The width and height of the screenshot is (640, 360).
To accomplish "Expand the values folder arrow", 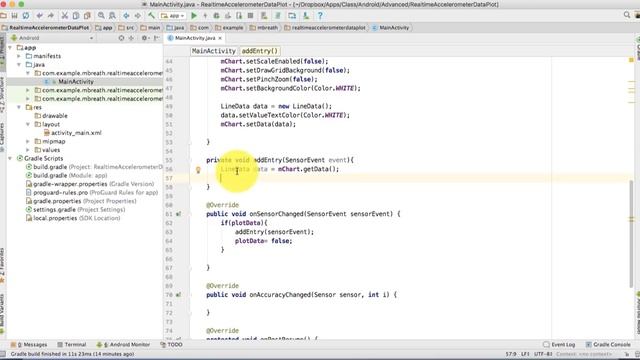I will click(28, 150).
